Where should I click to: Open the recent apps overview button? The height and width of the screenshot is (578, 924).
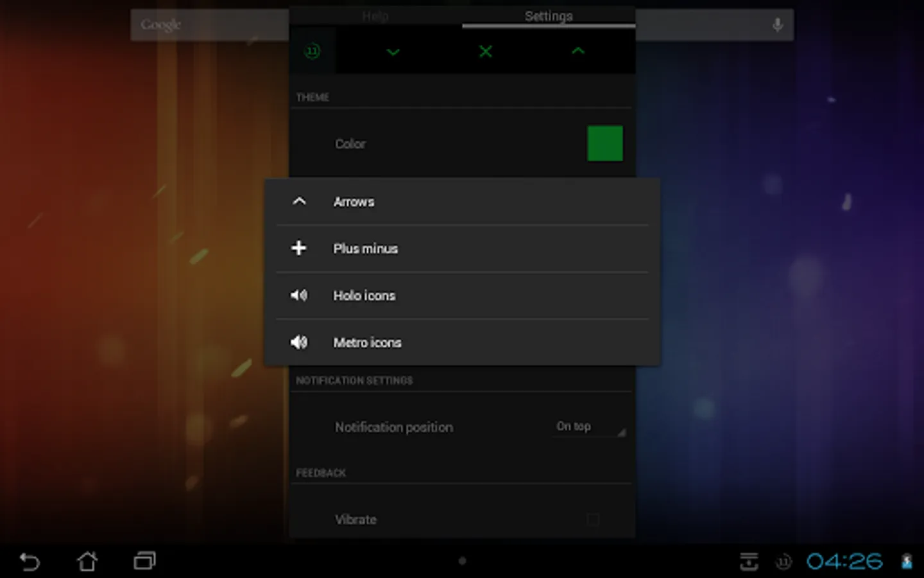click(x=145, y=561)
